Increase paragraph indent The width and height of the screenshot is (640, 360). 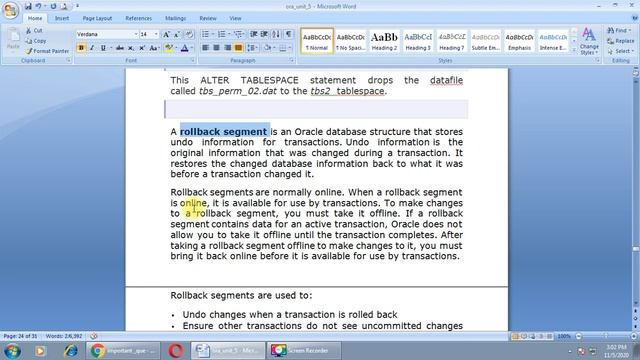[264, 34]
